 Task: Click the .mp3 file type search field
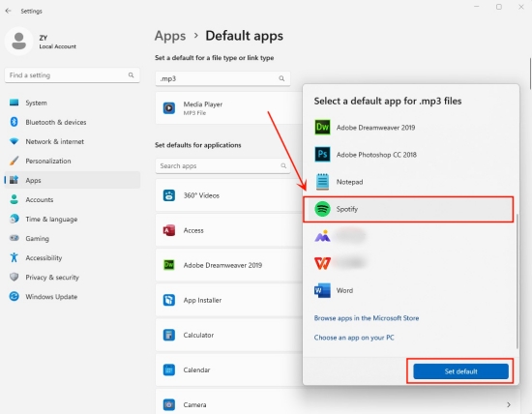tap(222, 78)
